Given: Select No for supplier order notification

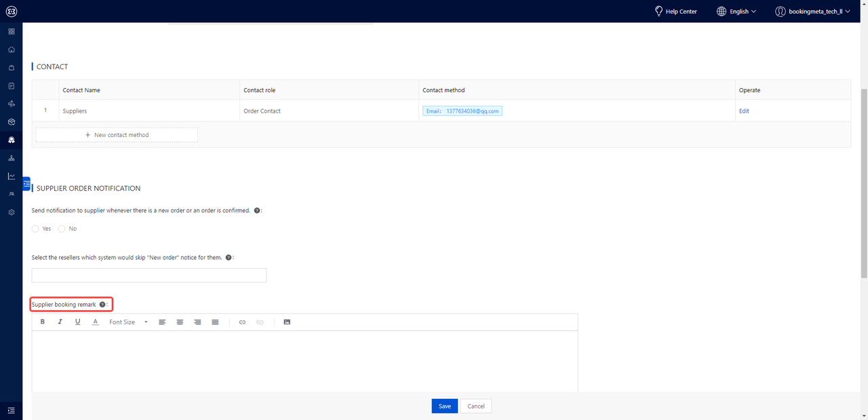Looking at the screenshot, I should click(x=62, y=229).
